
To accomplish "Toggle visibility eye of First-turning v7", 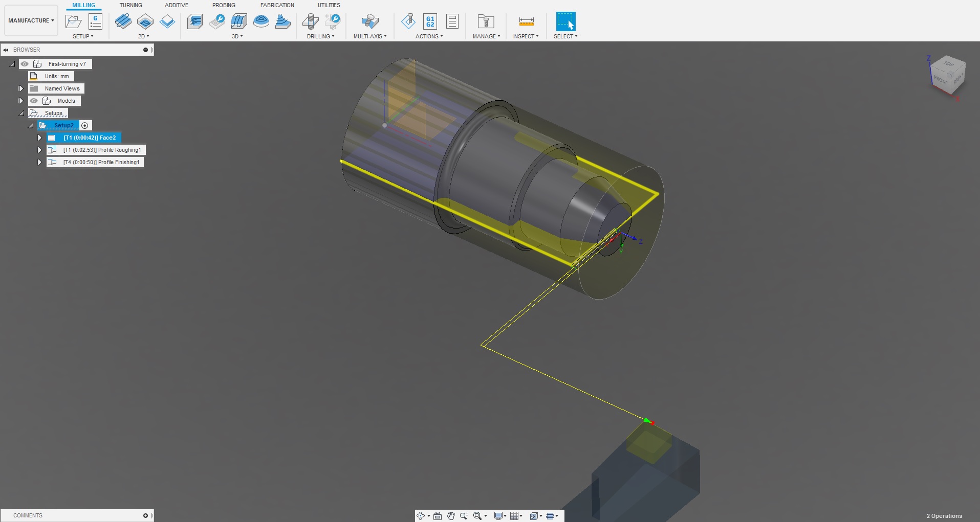I will pos(25,64).
